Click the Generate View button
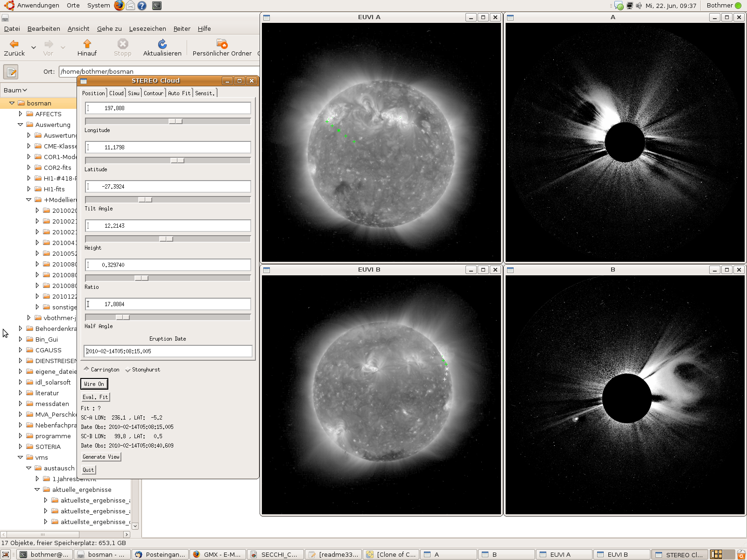Viewport: 747px width, 560px height. click(x=101, y=457)
